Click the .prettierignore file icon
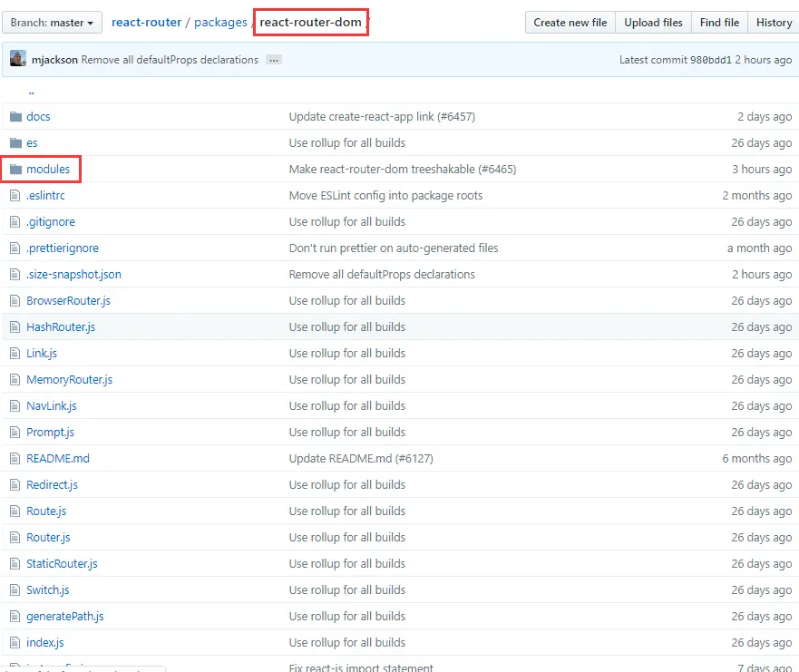Screen dimensions: 799x672 click(15, 248)
